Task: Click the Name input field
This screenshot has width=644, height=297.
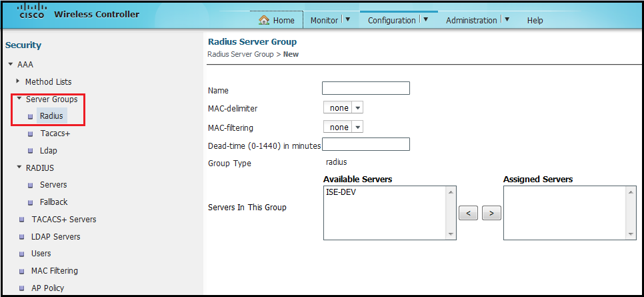Action: click(365, 88)
